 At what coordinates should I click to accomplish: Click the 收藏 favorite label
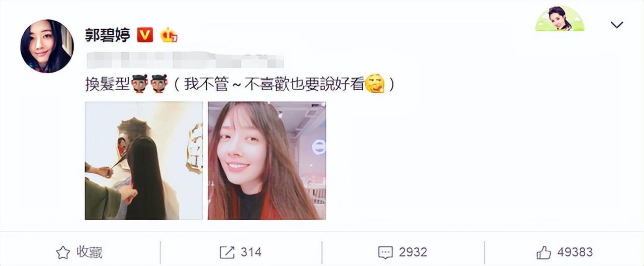point(90,252)
